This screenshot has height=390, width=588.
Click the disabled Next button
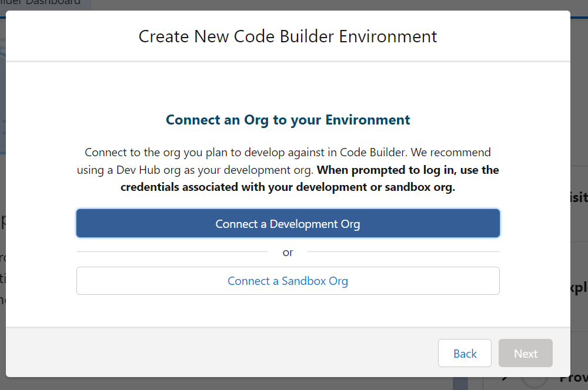[525, 353]
